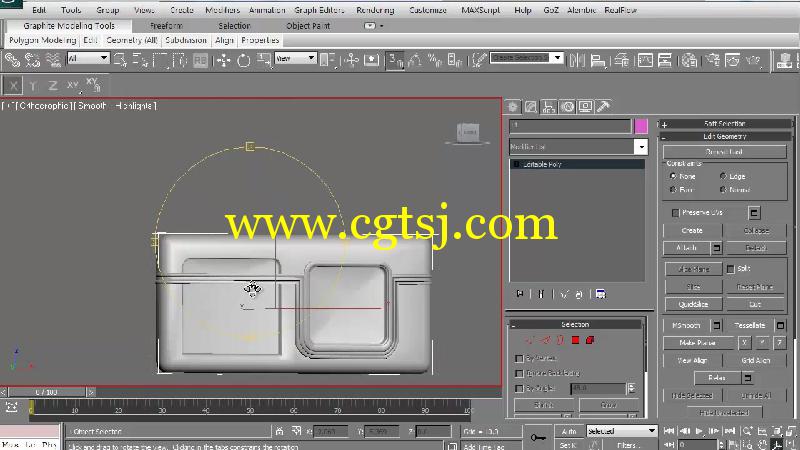Enable the By Vertex checkbox
This screenshot has height=450, width=800.
(x=519, y=359)
